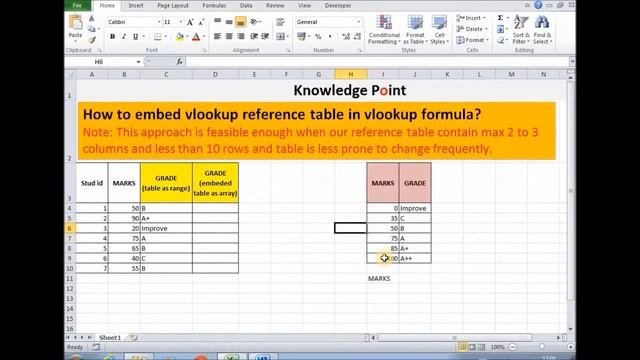Viewport: 640px width, 360px height.
Task: Click the Zoom Out minus button
Action: point(513,347)
